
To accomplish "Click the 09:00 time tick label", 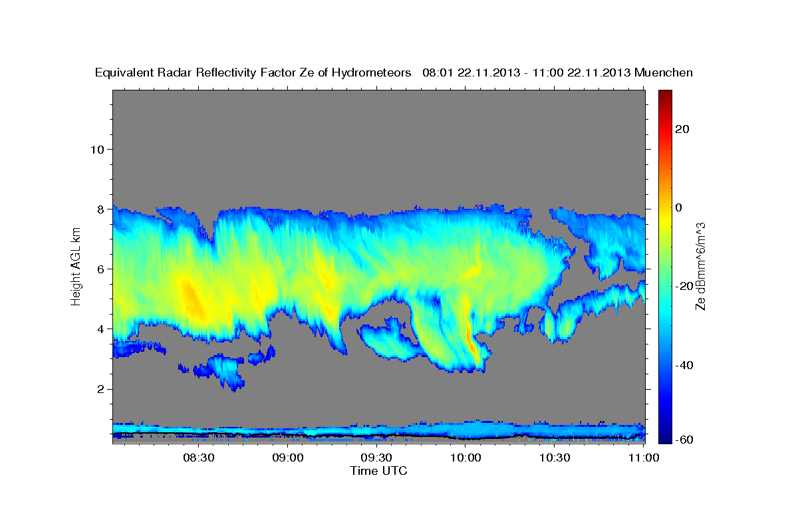I will [x=289, y=458].
